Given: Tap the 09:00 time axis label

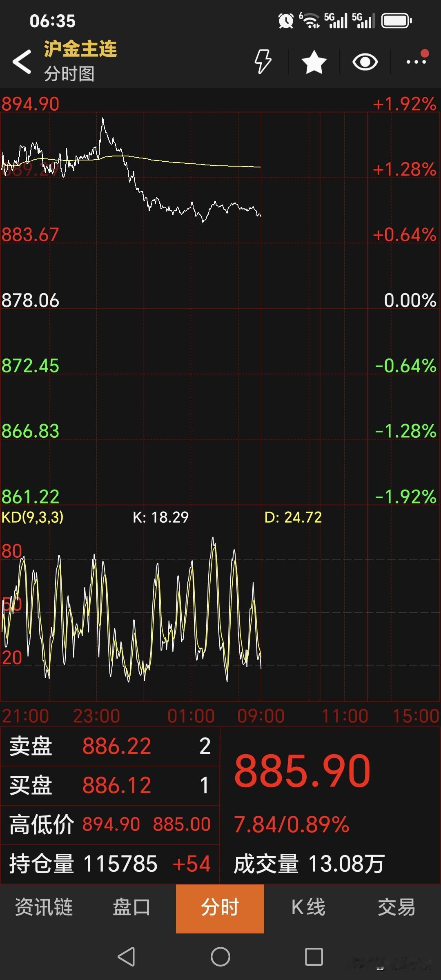Looking at the screenshot, I should pos(261,716).
